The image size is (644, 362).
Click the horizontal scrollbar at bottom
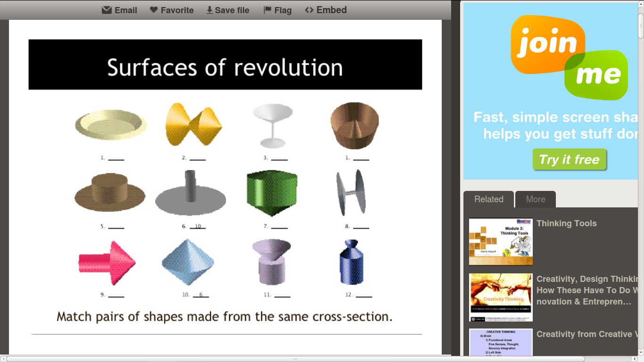click(x=295, y=359)
